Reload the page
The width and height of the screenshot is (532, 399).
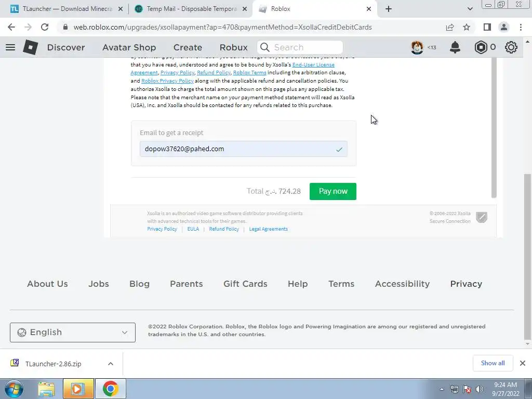45,27
